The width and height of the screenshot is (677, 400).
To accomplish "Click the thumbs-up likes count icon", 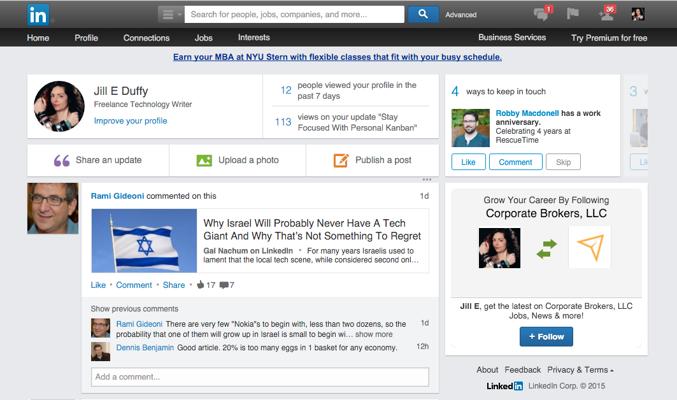I will [x=200, y=285].
